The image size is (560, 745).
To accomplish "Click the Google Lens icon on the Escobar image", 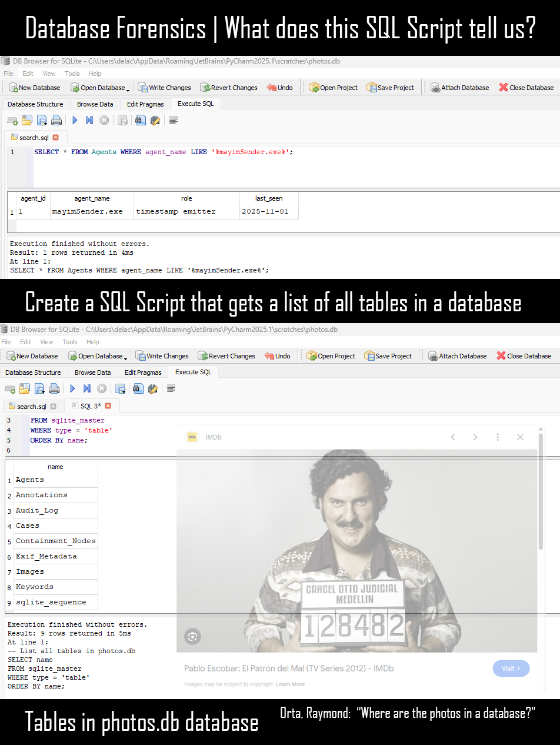I will [x=192, y=636].
